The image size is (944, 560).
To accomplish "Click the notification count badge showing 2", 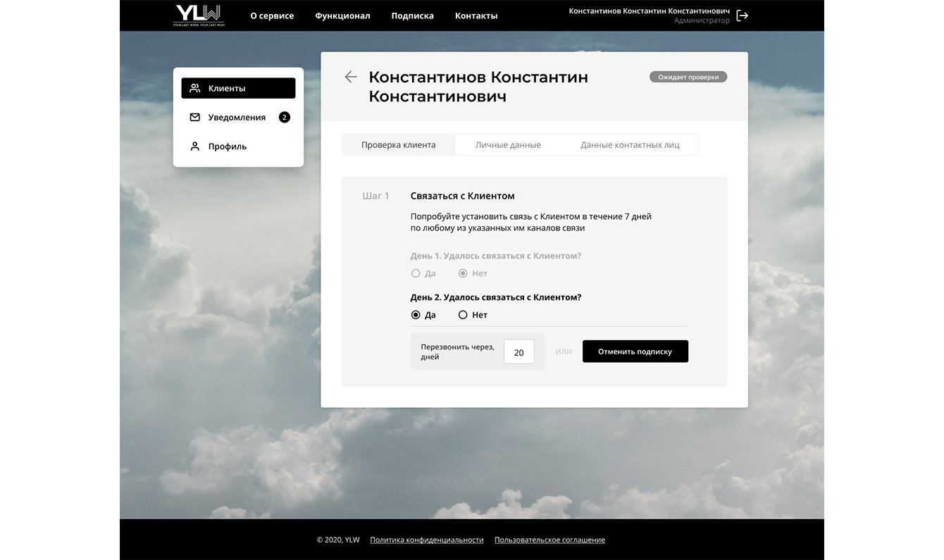I will point(285,117).
